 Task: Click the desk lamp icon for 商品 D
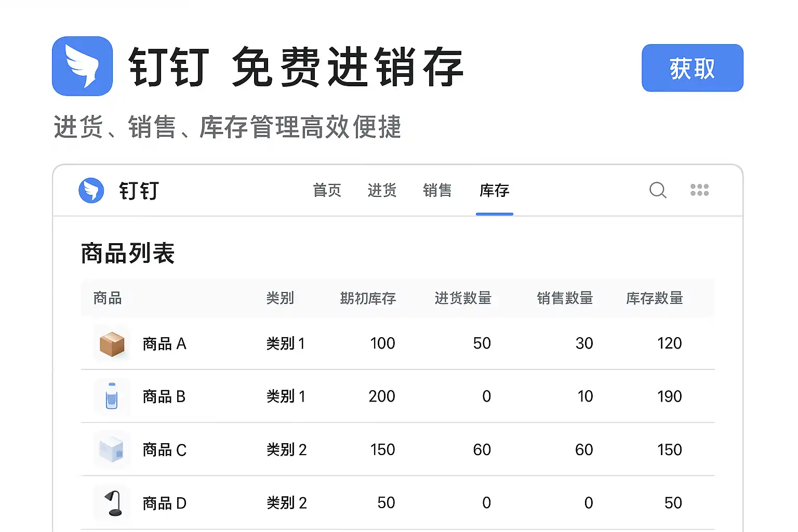tap(114, 503)
